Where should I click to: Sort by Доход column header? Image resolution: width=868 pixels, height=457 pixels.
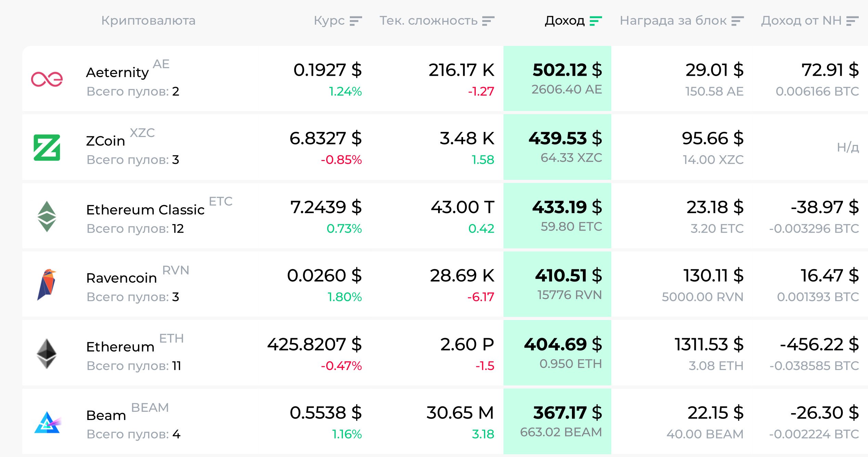pos(565,21)
